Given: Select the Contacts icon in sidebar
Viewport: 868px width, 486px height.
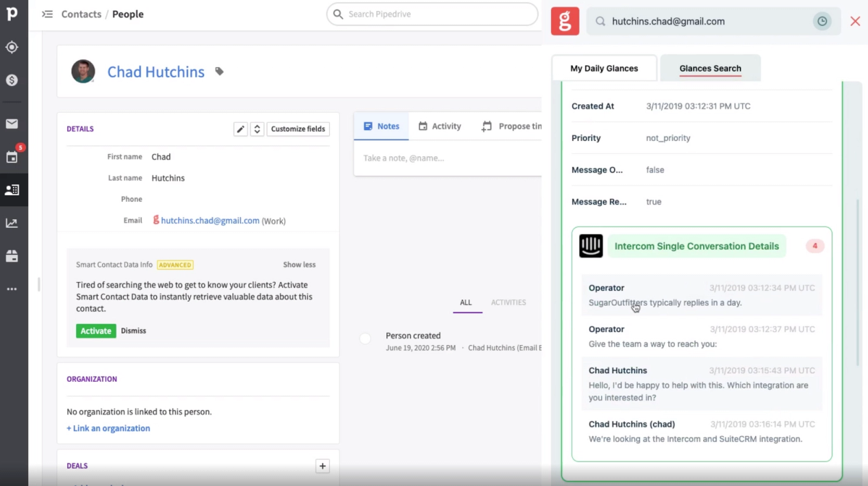Looking at the screenshot, I should [12, 190].
